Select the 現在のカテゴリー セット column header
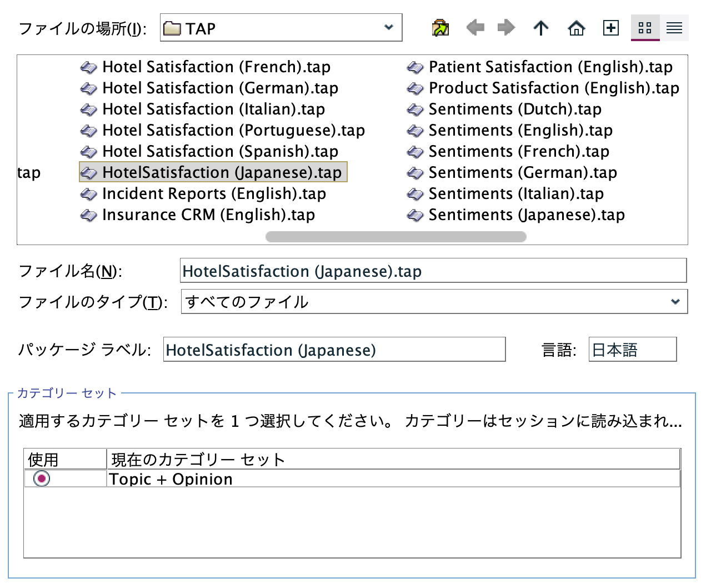 pos(197,459)
